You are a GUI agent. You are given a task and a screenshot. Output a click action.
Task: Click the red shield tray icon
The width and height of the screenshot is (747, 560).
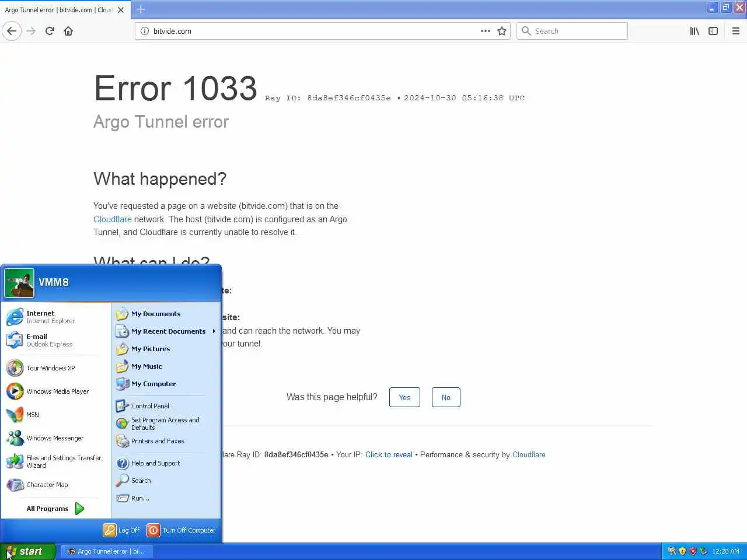(693, 551)
